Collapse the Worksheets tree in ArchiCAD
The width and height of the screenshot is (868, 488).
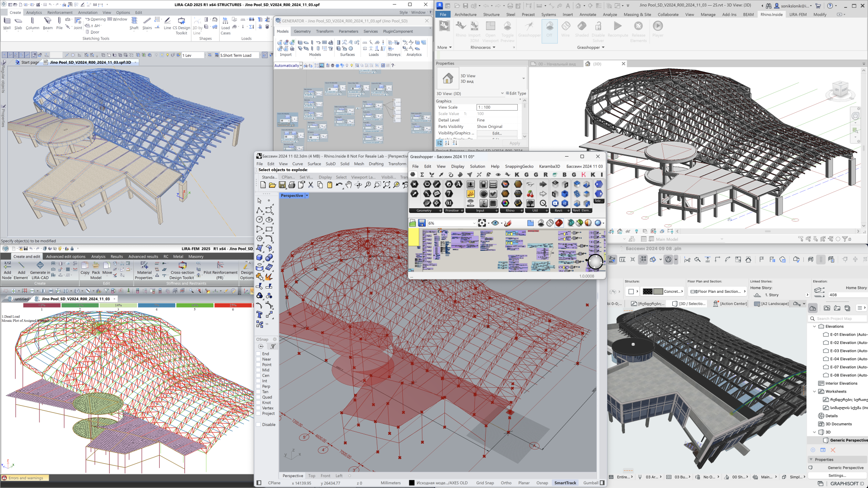tap(815, 391)
